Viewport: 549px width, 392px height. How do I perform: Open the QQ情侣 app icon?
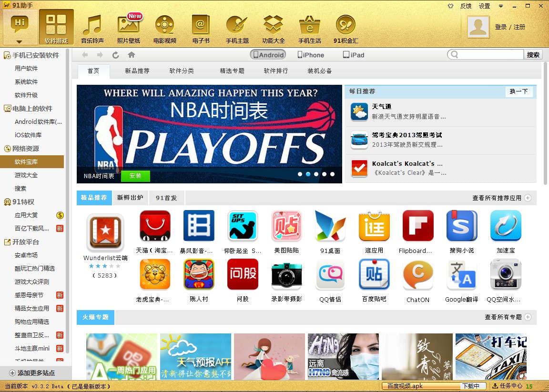[x=330, y=274]
